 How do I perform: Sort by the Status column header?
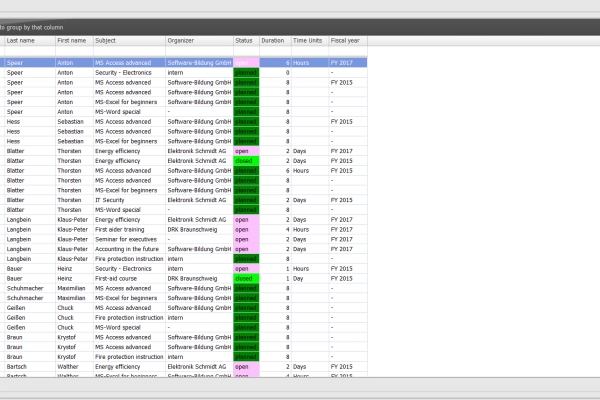tap(245, 41)
